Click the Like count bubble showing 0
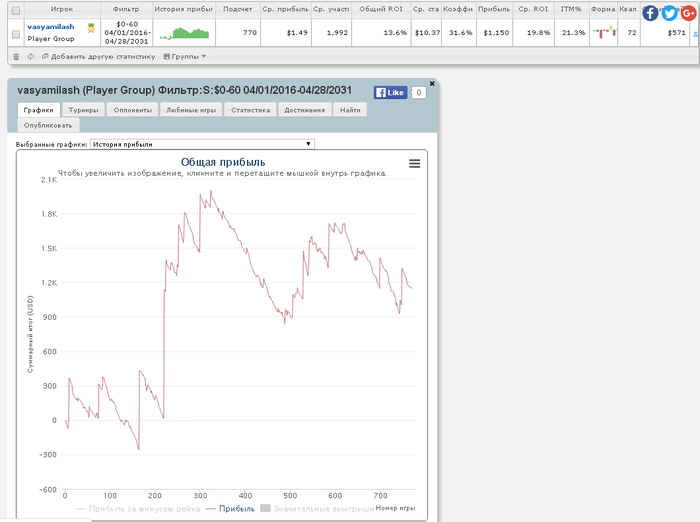The height and width of the screenshot is (522, 700). coord(419,92)
